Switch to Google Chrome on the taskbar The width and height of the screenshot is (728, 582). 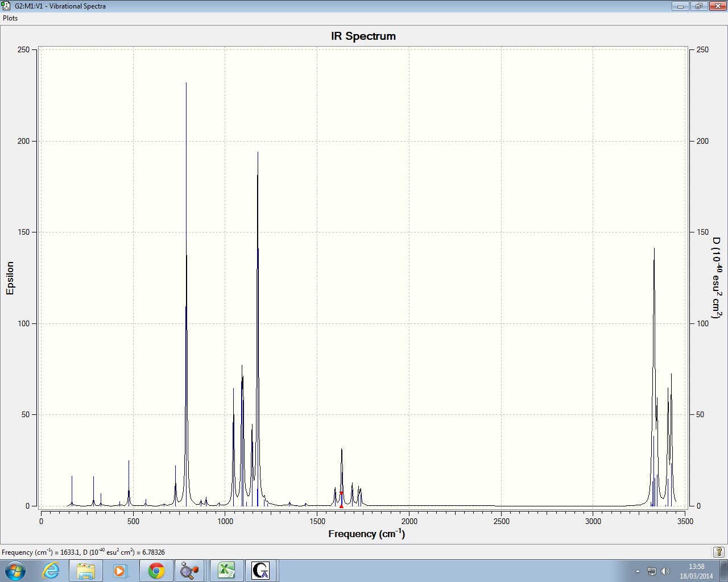point(156,571)
